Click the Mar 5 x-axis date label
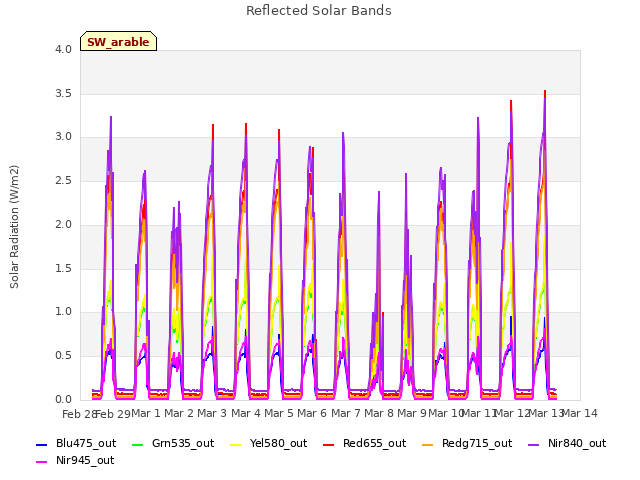The width and height of the screenshot is (640, 480). (279, 413)
